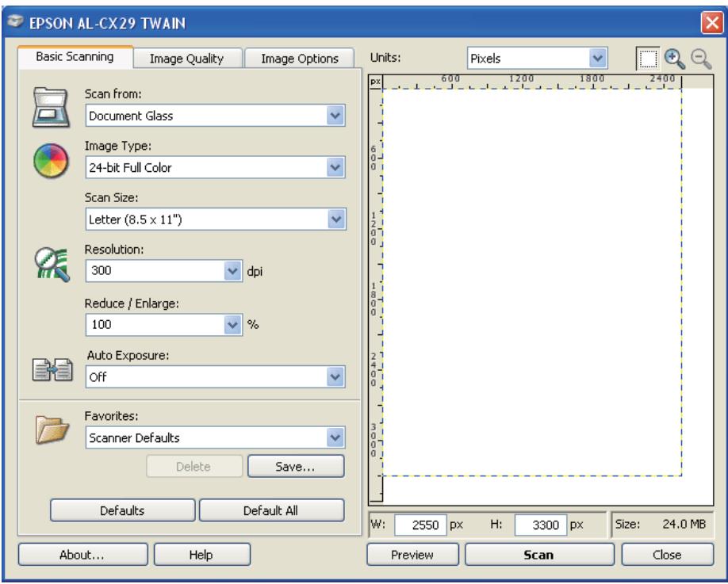Open the About... dialog
The width and height of the screenshot is (728, 584).
83,555
